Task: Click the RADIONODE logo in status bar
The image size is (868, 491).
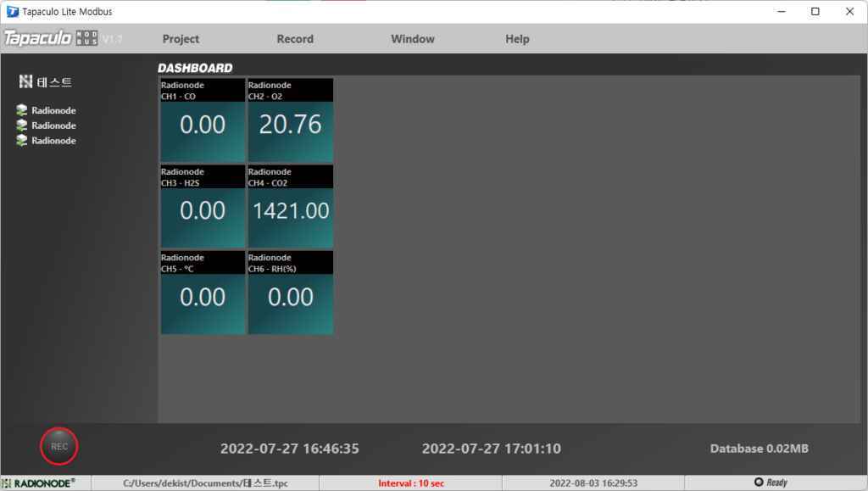Action: [39, 483]
